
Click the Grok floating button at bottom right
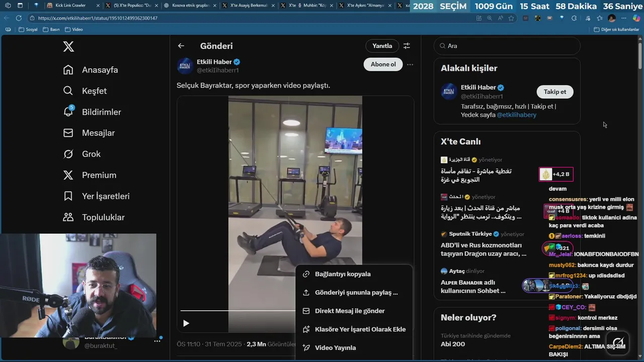click(618, 343)
